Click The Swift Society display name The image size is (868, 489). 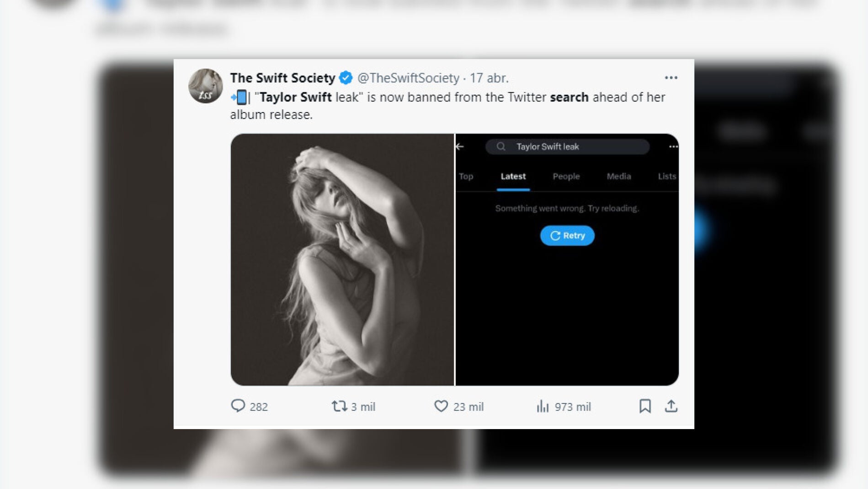282,78
